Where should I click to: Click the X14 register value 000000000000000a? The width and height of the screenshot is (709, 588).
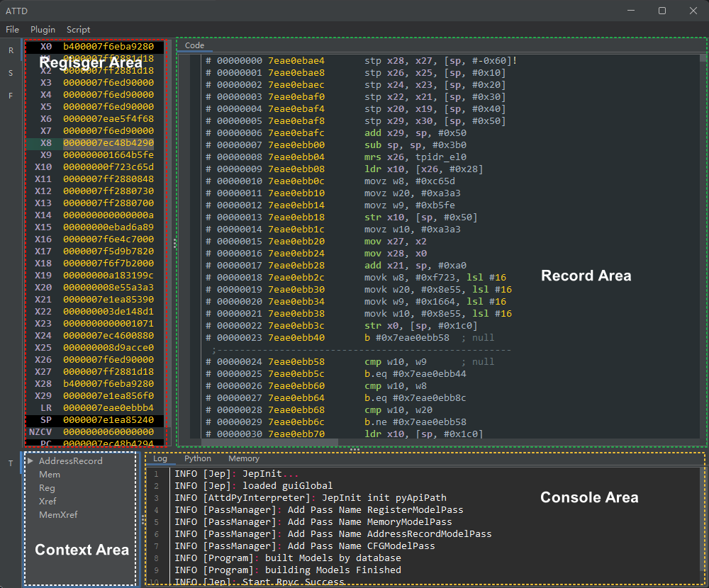(108, 215)
